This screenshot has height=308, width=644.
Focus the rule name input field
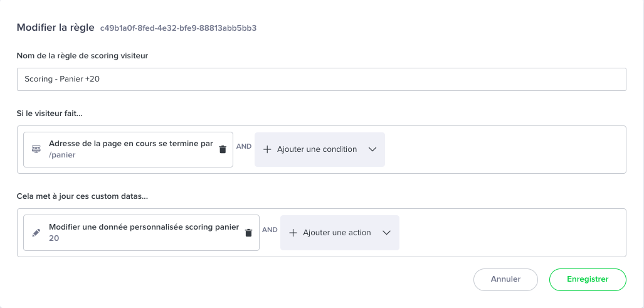(x=322, y=79)
